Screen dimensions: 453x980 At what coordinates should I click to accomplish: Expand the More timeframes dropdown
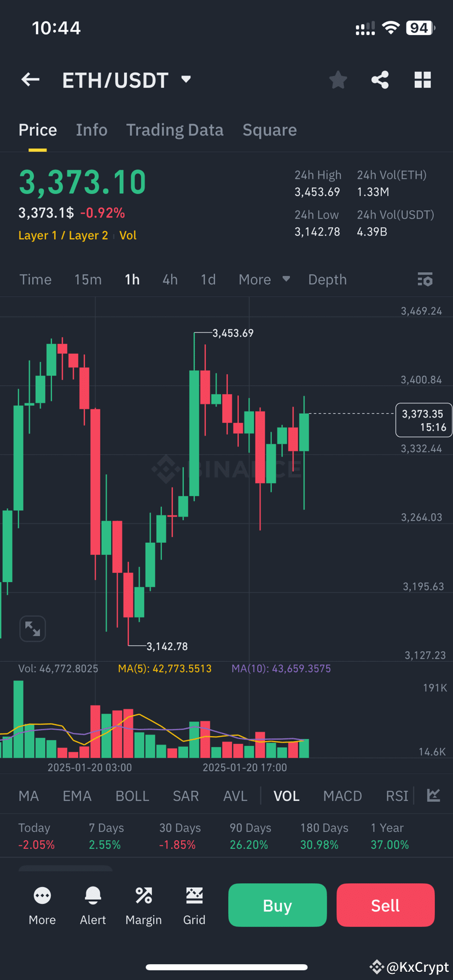264,279
